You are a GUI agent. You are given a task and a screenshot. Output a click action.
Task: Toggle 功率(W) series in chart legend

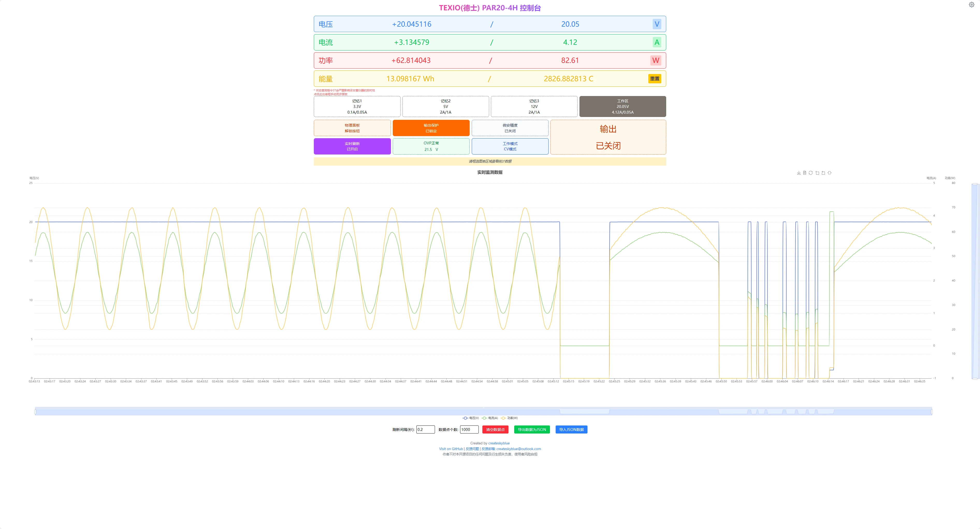click(509, 418)
